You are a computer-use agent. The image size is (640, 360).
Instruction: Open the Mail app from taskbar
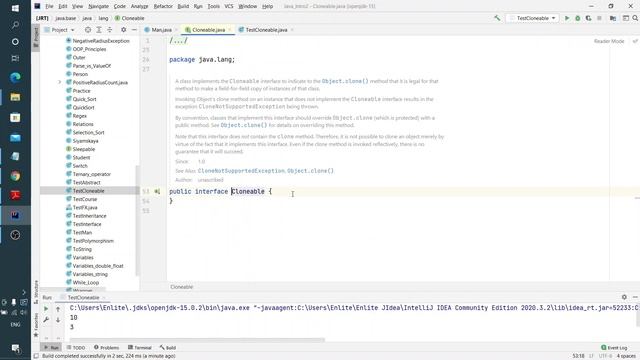pyautogui.click(x=15, y=138)
